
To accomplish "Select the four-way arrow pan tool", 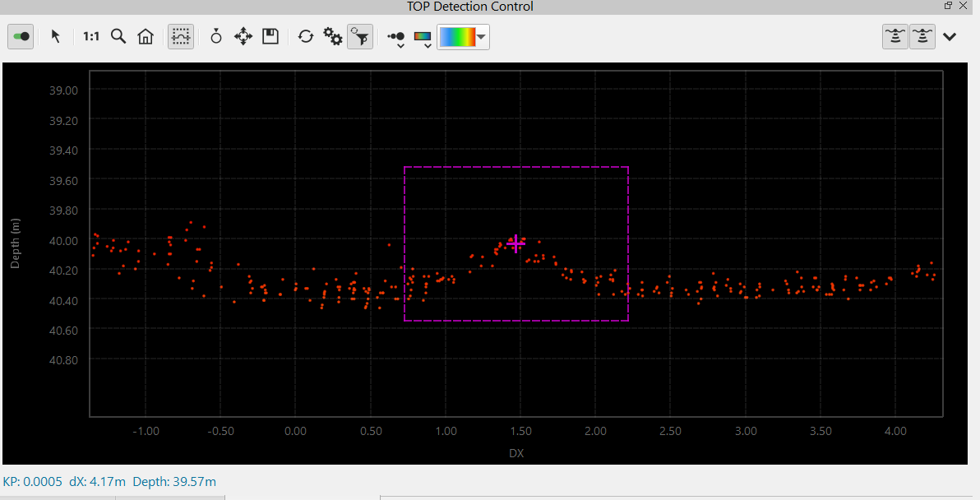I will (x=243, y=37).
